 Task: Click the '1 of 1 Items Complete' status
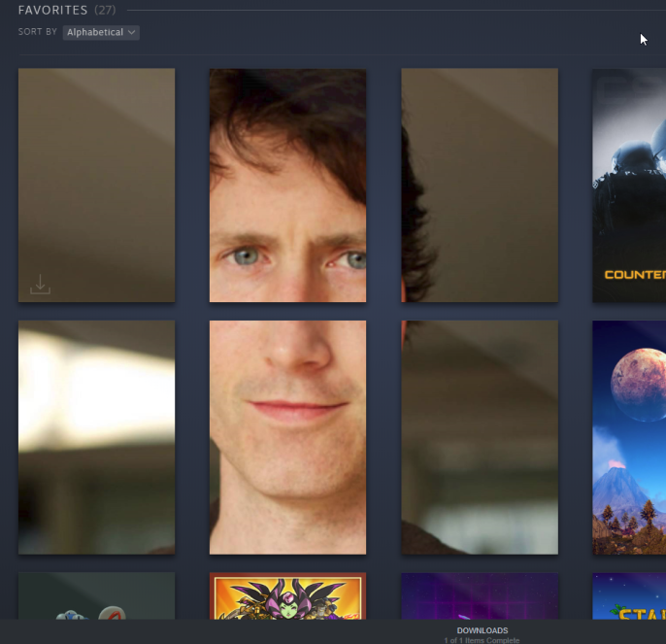pos(482,640)
